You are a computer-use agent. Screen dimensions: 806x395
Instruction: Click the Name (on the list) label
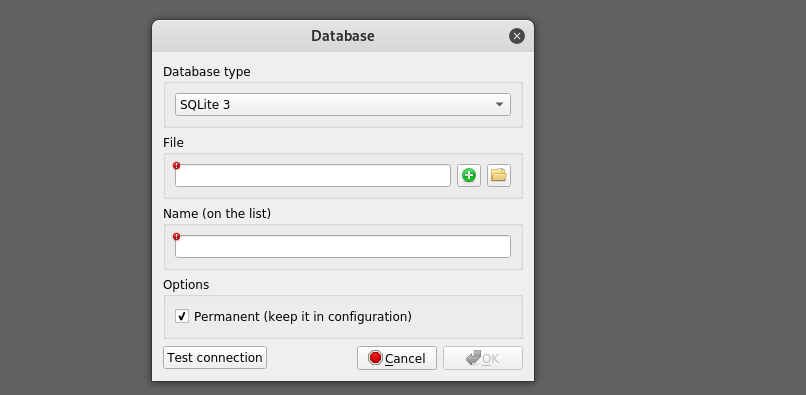(x=217, y=213)
